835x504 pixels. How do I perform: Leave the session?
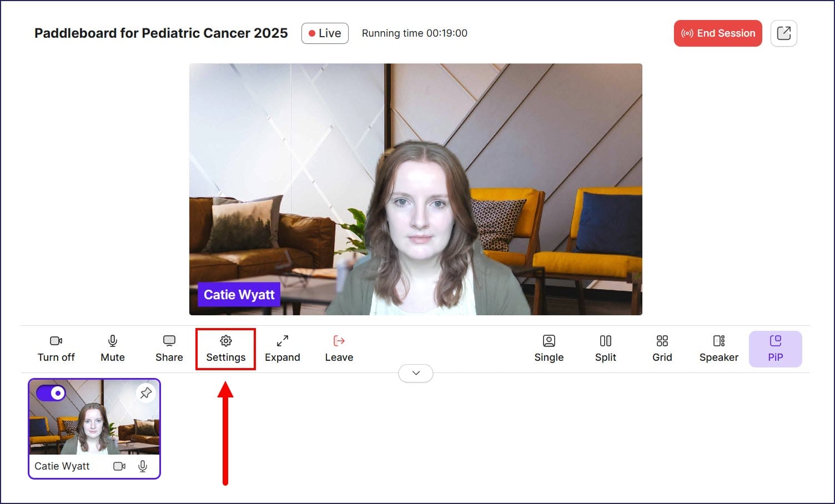pos(339,348)
